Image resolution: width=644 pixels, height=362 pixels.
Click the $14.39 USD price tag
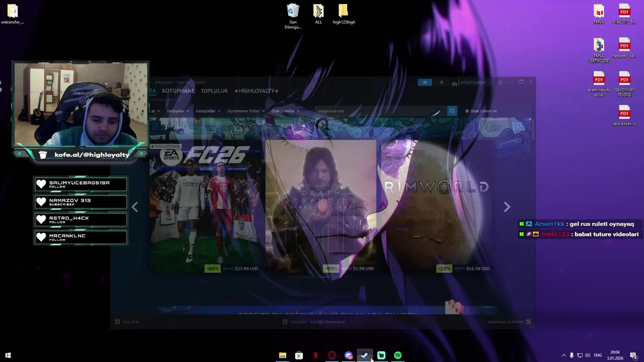[478, 268]
